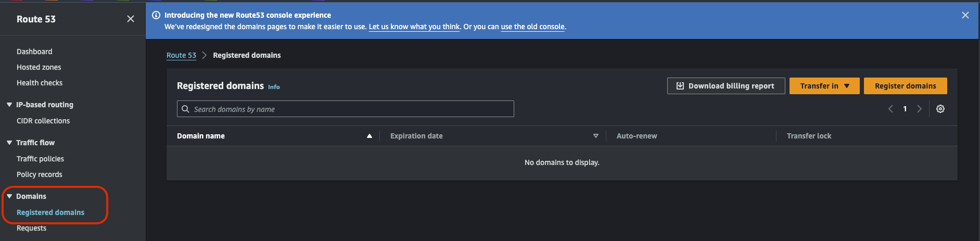The width and height of the screenshot is (980, 241).
Task: Open Requests in sidebar
Action: [x=31, y=228]
